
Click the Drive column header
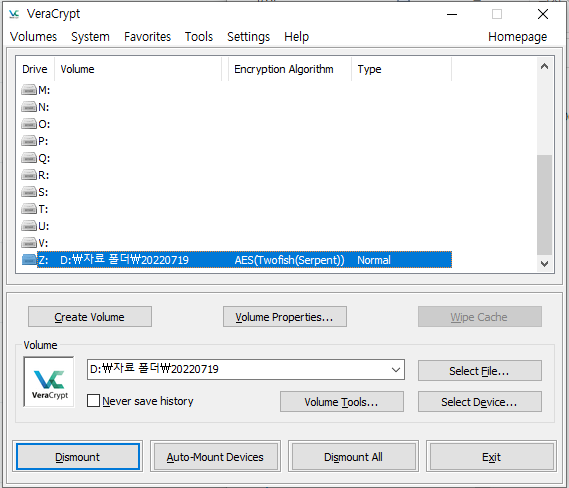point(35,69)
